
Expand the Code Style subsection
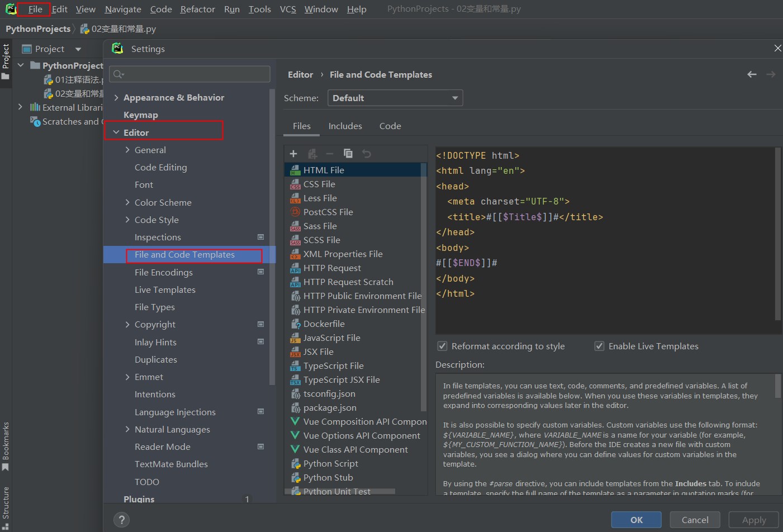[127, 220]
